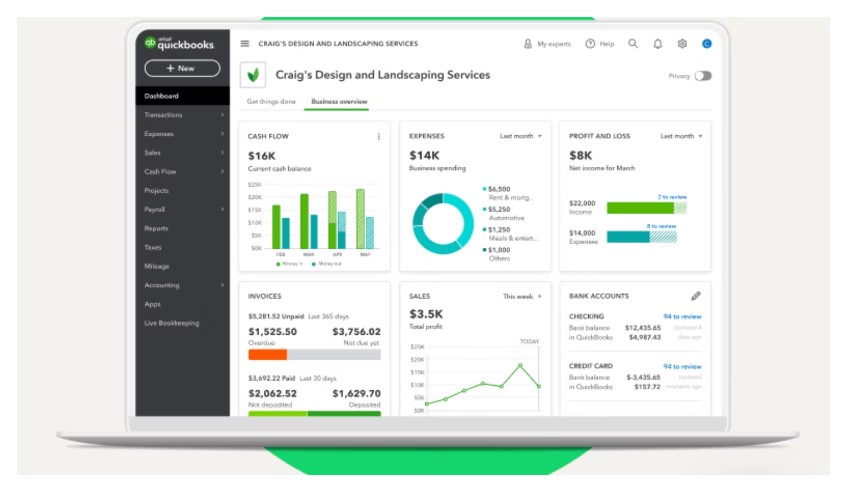Click the $-3,435.65 credit card balance
The image size is (841, 496).
(x=643, y=377)
